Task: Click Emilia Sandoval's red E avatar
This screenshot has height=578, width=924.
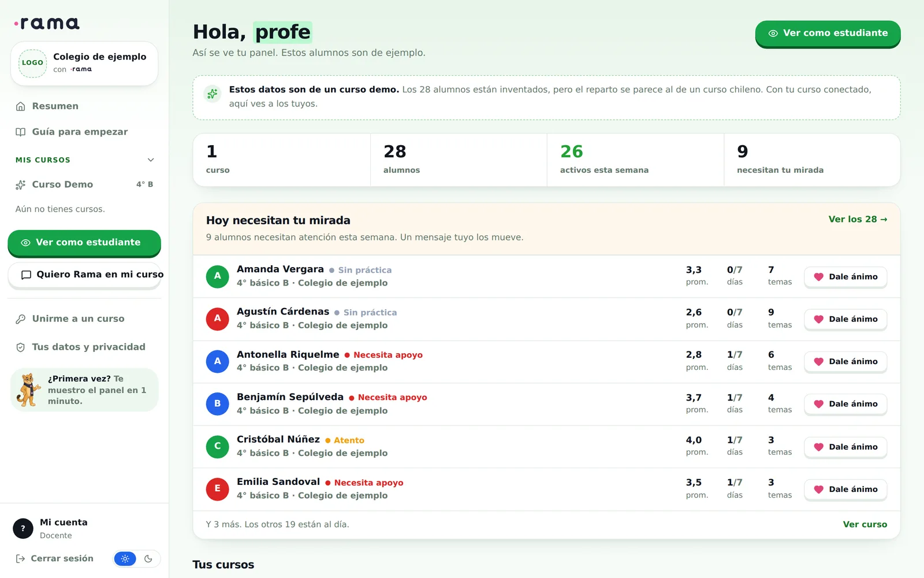Action: tap(218, 488)
